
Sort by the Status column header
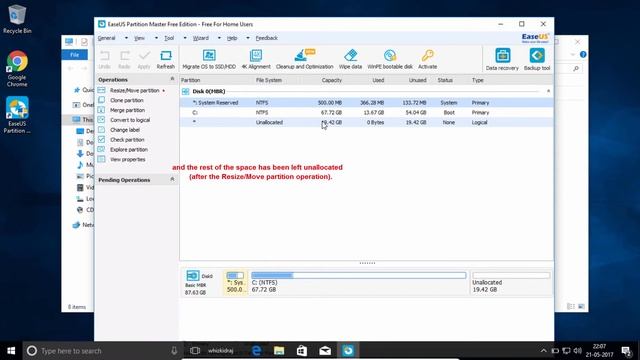(445, 80)
